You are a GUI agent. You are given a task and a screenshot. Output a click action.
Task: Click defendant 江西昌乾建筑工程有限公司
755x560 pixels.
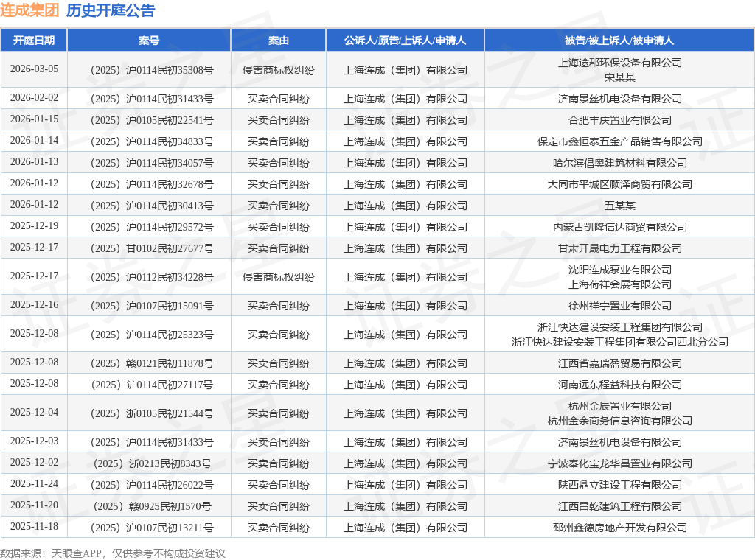(x=619, y=507)
